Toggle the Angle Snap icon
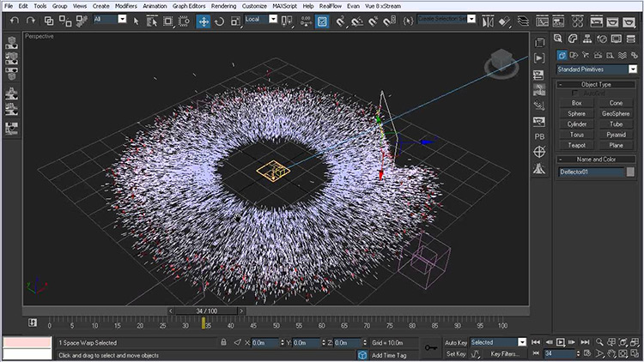The image size is (644, 362). pyautogui.click(x=357, y=21)
